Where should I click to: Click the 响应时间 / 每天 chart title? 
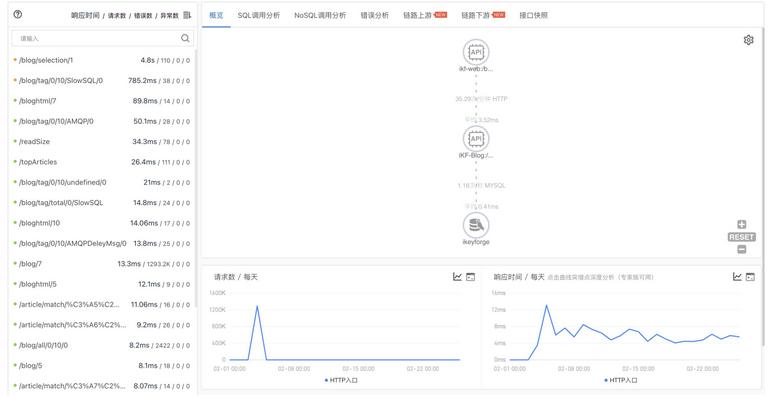click(519, 277)
